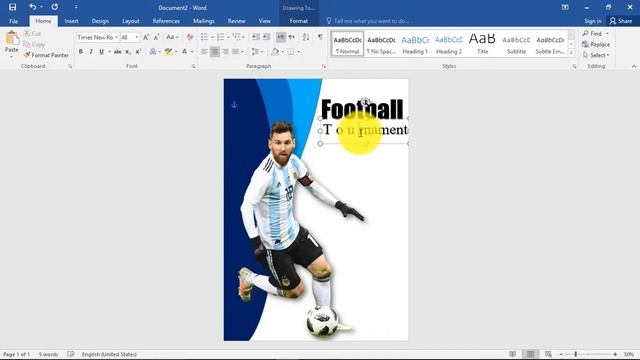The height and width of the screenshot is (360, 640).
Task: Apply the yellow text highlight color
Action: pyautogui.click(x=168, y=51)
